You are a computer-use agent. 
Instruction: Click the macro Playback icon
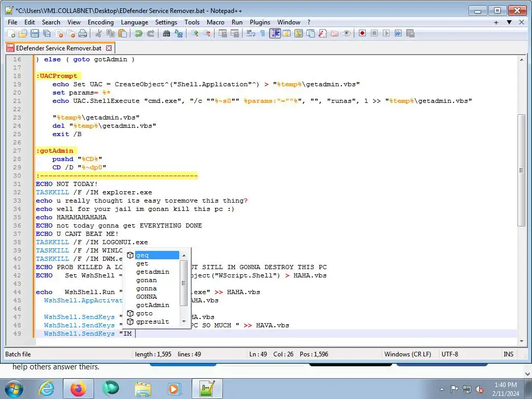pyautogui.click(x=386, y=33)
